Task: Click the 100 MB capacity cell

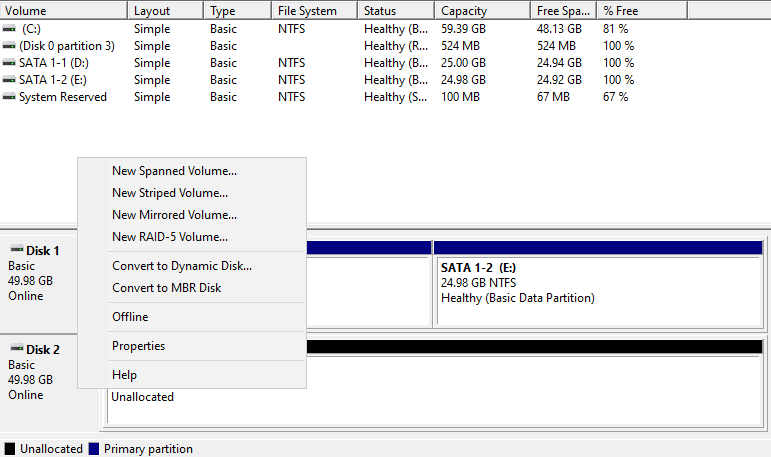Action: [x=460, y=97]
